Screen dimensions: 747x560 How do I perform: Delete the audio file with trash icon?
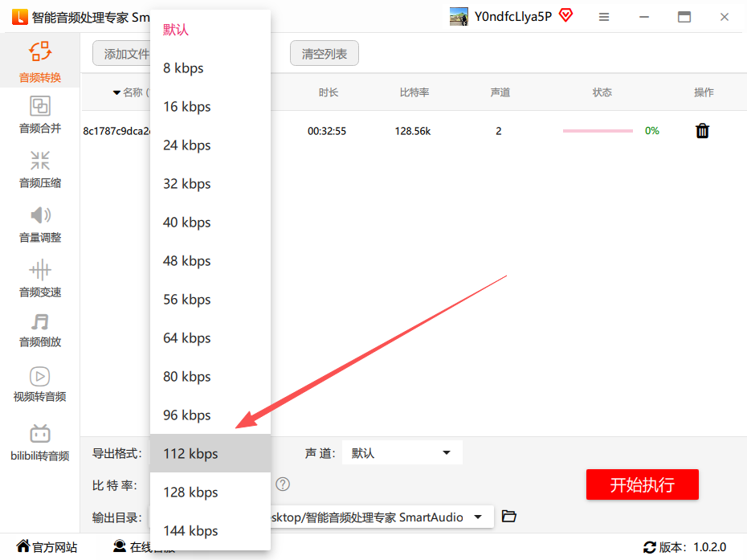point(702,131)
